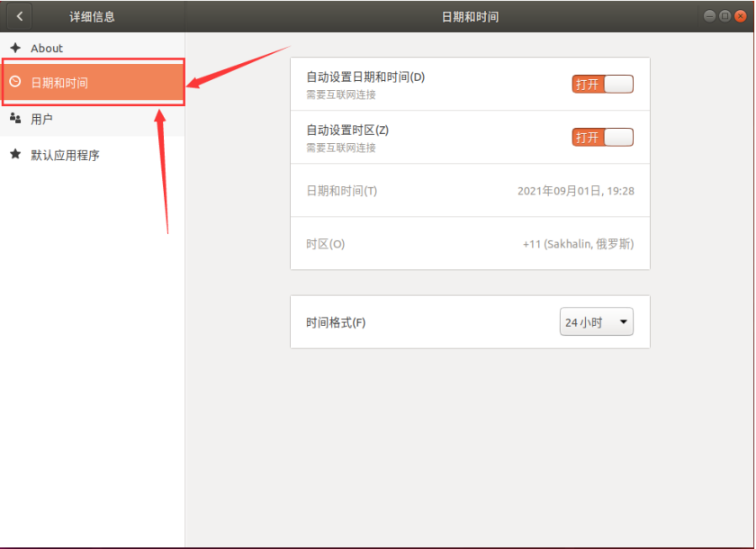
Task: Click the users icon beside 用户
Action: pos(15,118)
